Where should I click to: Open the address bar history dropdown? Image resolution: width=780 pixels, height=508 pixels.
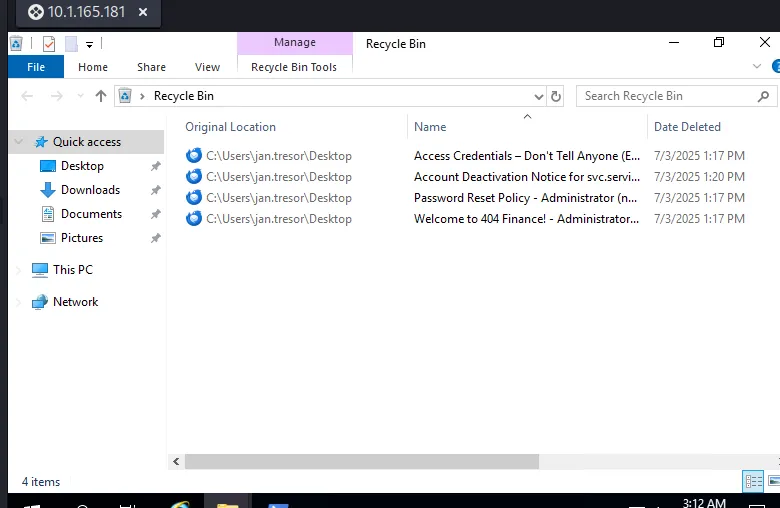coord(538,96)
